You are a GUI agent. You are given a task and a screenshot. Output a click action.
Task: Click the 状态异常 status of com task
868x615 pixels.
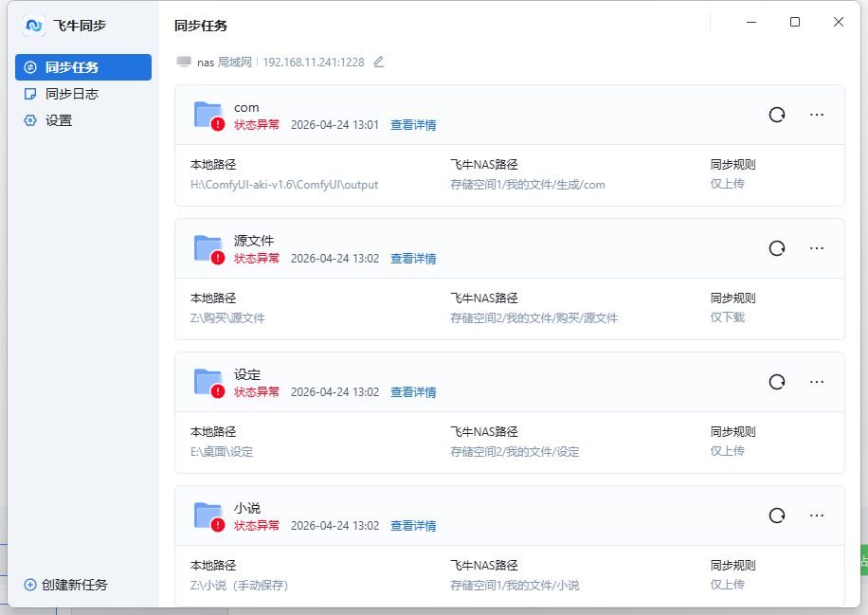click(x=256, y=124)
